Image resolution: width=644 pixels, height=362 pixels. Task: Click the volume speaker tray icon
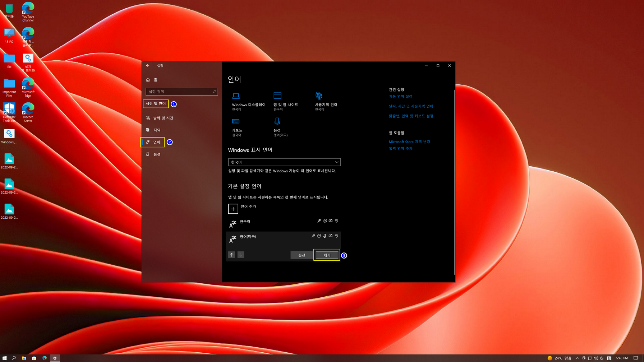(596, 358)
